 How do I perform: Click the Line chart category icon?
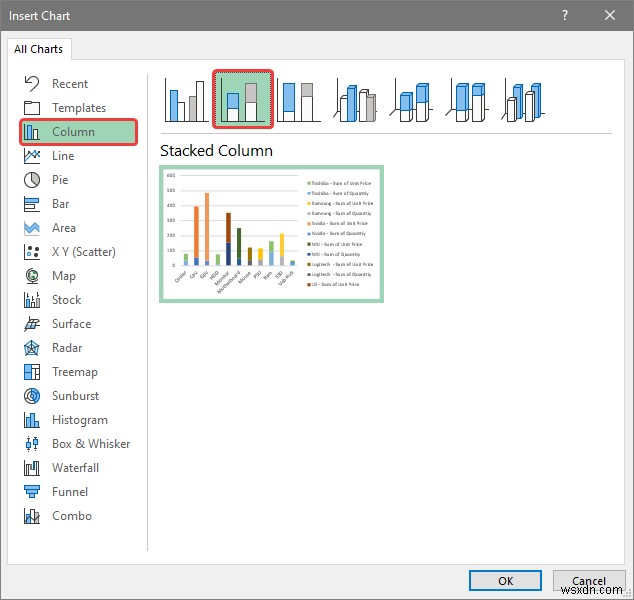pyautogui.click(x=32, y=156)
